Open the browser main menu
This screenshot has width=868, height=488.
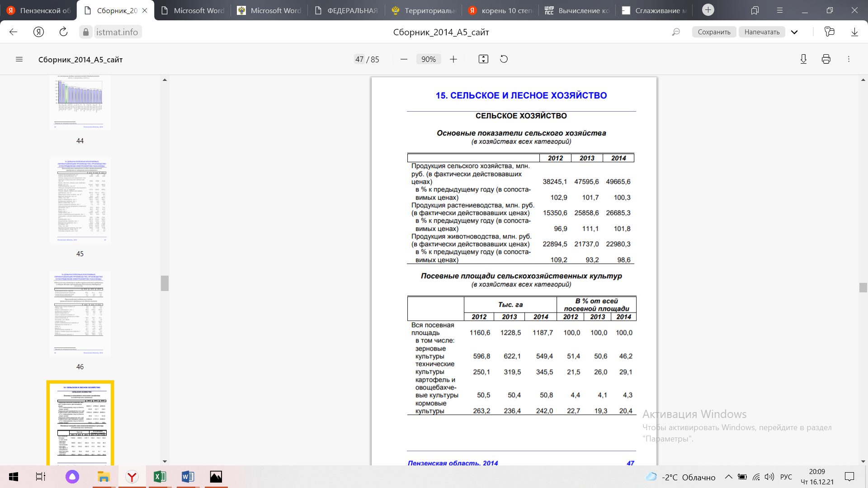coord(780,10)
